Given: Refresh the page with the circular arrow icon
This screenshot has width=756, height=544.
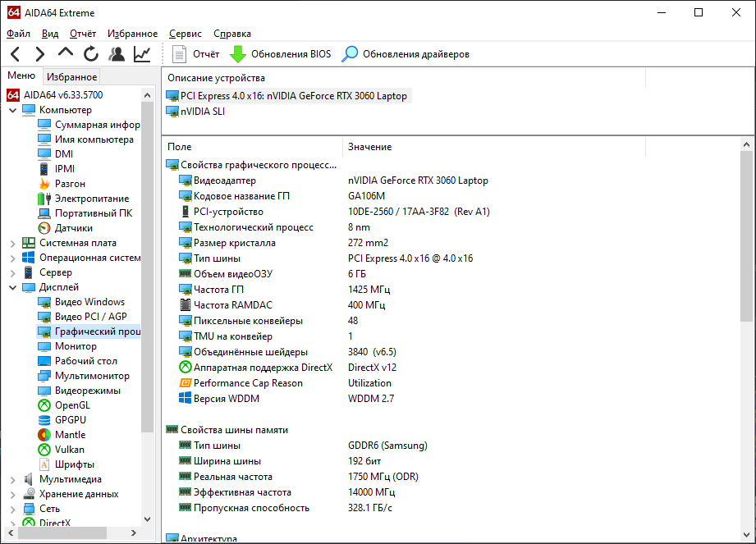Looking at the screenshot, I should pos(90,54).
